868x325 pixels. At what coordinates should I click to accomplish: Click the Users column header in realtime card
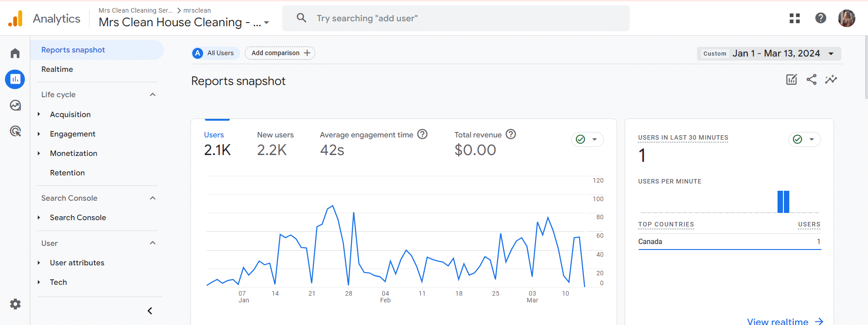click(x=809, y=224)
